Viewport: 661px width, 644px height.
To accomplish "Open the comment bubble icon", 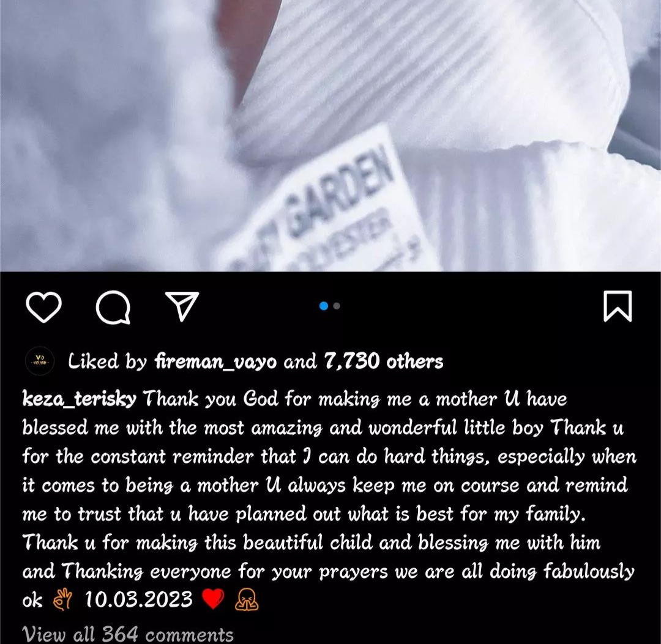I will [x=113, y=308].
